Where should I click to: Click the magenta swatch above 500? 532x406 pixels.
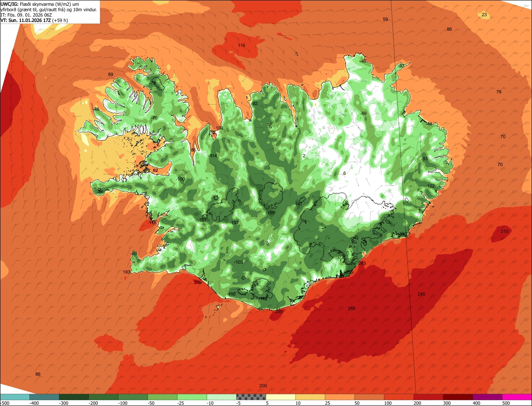(x=517, y=397)
